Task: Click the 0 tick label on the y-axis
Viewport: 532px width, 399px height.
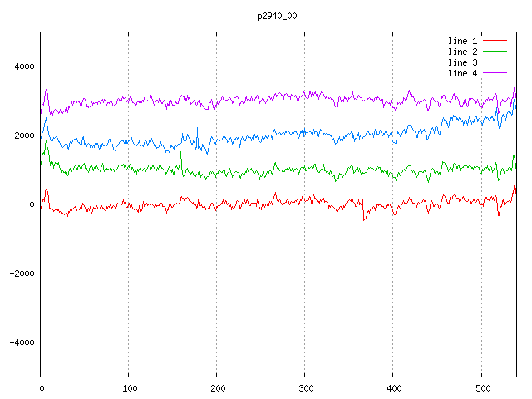Action: pyautogui.click(x=32, y=204)
